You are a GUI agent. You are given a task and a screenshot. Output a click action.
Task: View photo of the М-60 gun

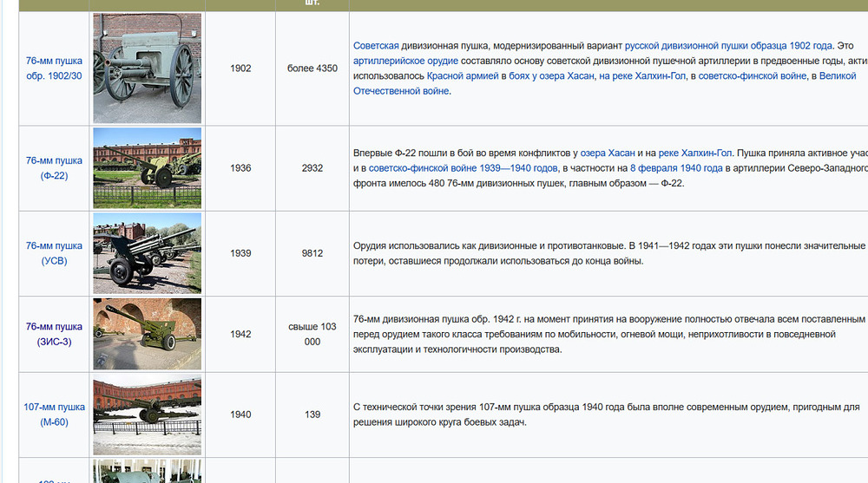[148, 415]
